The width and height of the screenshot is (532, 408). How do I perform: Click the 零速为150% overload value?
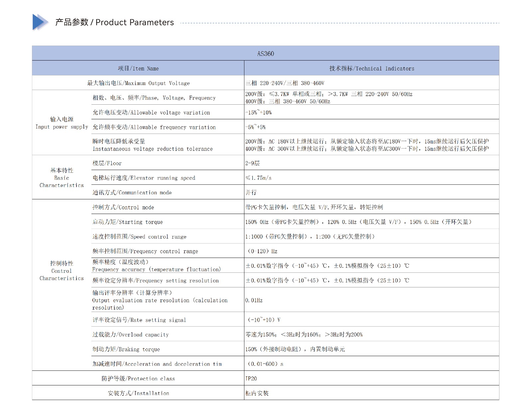point(304,335)
